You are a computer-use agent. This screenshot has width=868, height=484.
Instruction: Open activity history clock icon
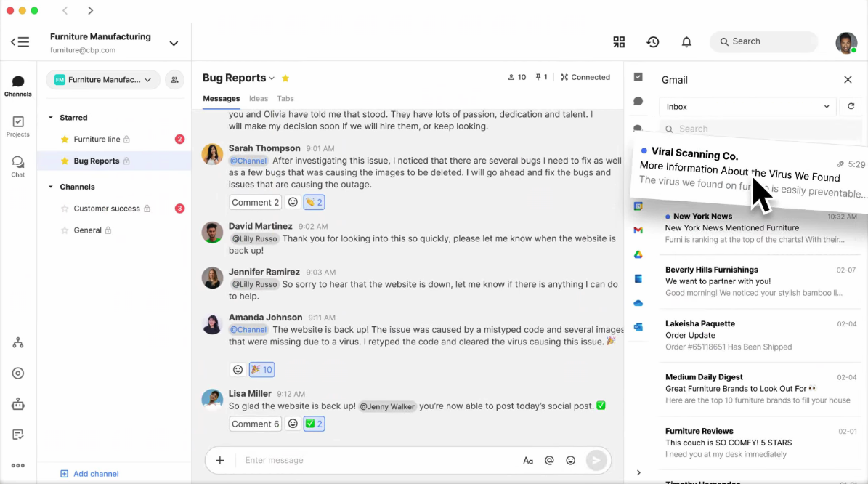click(x=653, y=41)
